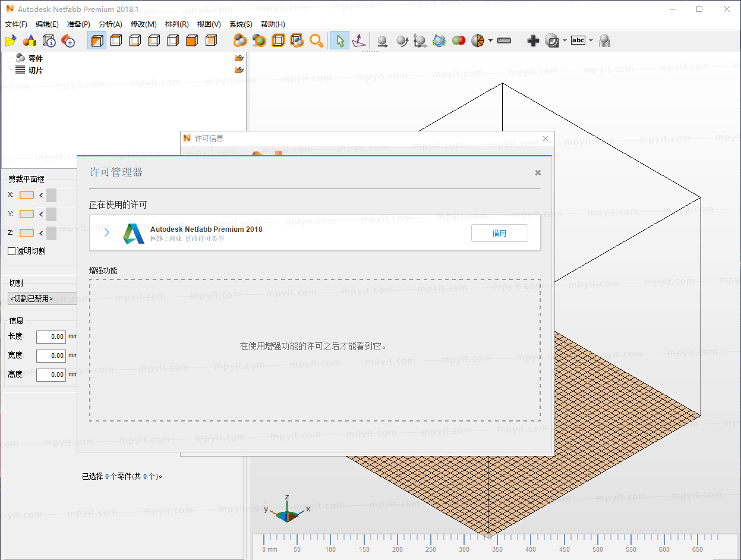Open dropdown arrow beside sphere-and-square icon

click(565, 40)
